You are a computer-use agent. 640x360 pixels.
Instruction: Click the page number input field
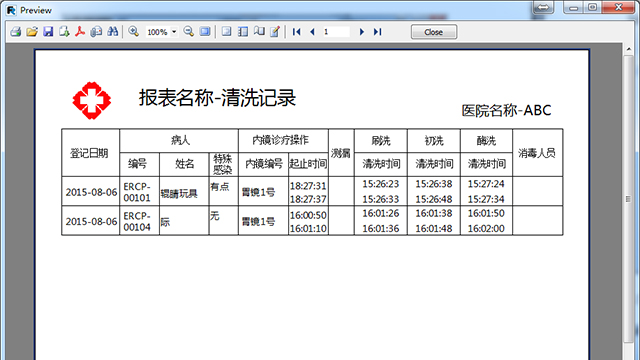coord(336,31)
